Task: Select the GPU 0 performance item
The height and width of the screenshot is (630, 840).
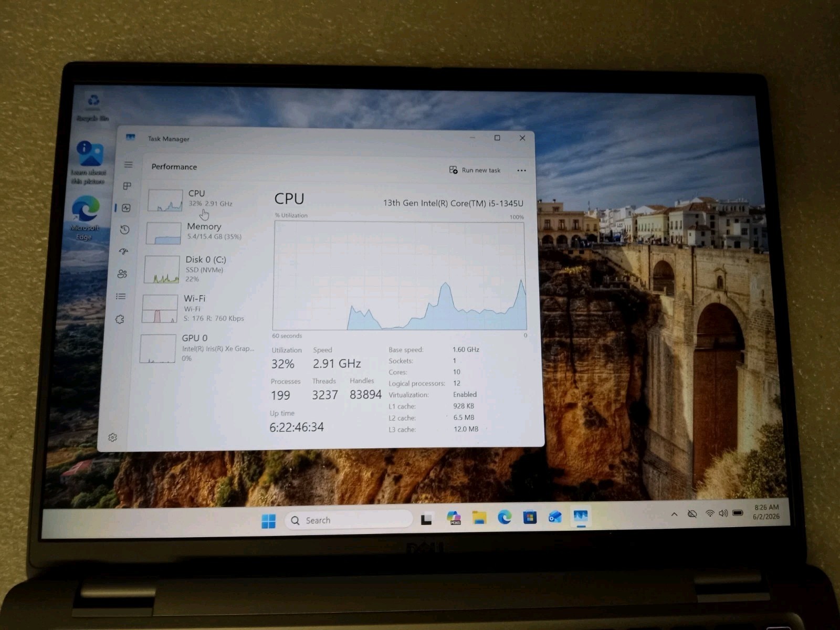Action: pos(196,348)
